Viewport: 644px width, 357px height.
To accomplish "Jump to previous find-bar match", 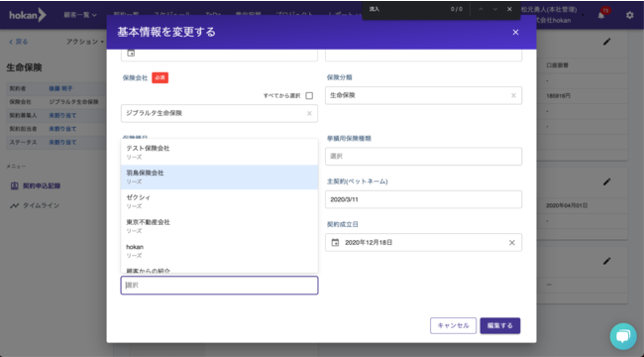I will point(481,9).
